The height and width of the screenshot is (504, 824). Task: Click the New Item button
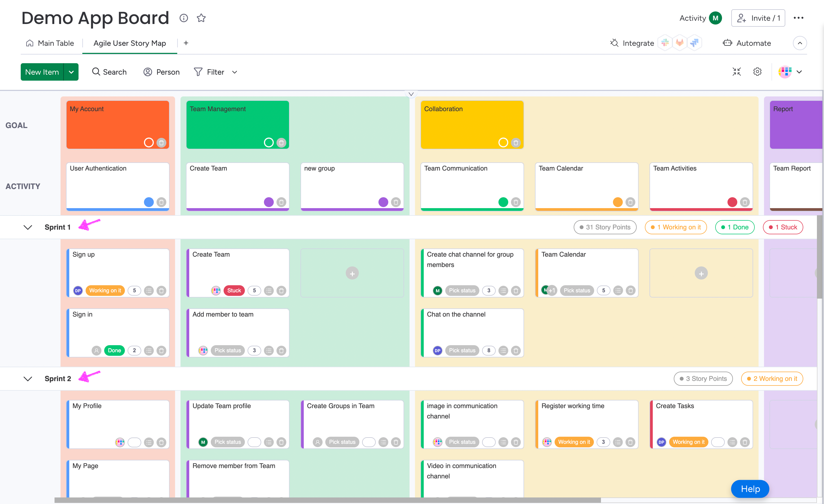42,72
